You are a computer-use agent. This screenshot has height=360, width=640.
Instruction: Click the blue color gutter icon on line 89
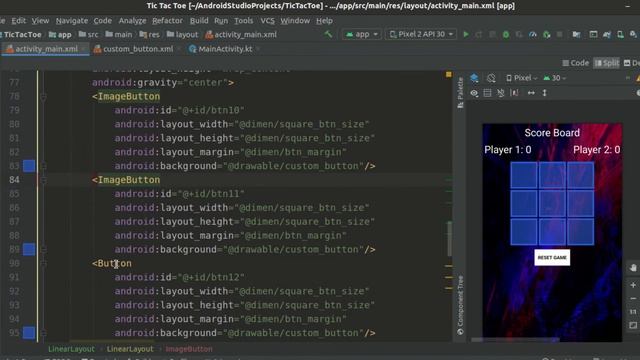[29, 249]
